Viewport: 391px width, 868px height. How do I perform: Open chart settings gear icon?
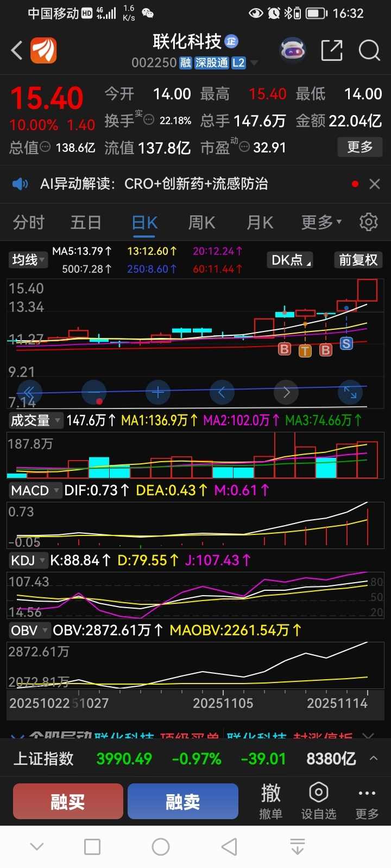coord(369,222)
